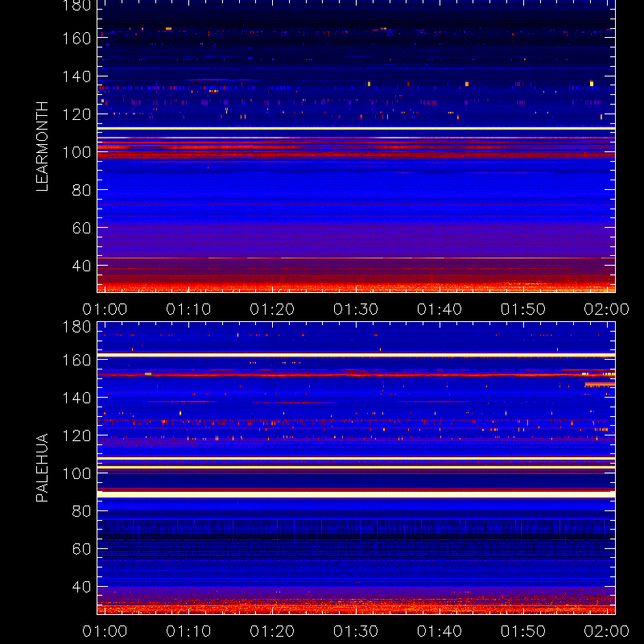Click the 01:50 time label under the Learmonth plot
The image size is (644, 644).
(x=522, y=309)
